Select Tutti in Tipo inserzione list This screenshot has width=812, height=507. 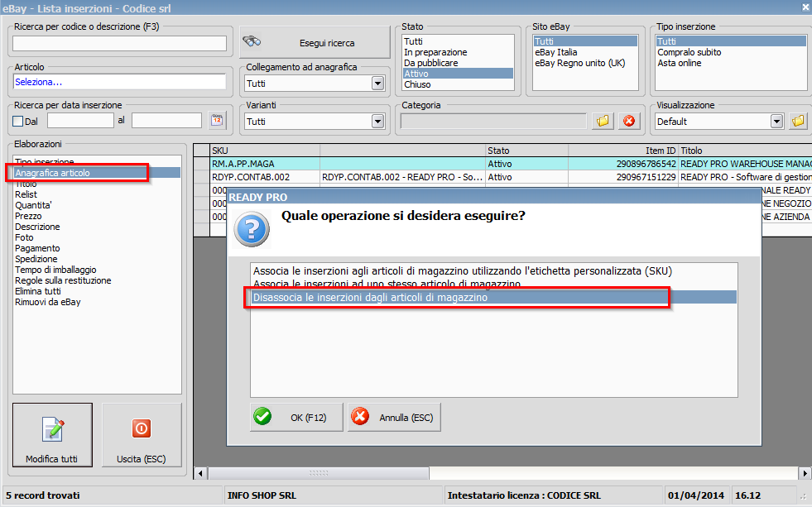(731, 41)
